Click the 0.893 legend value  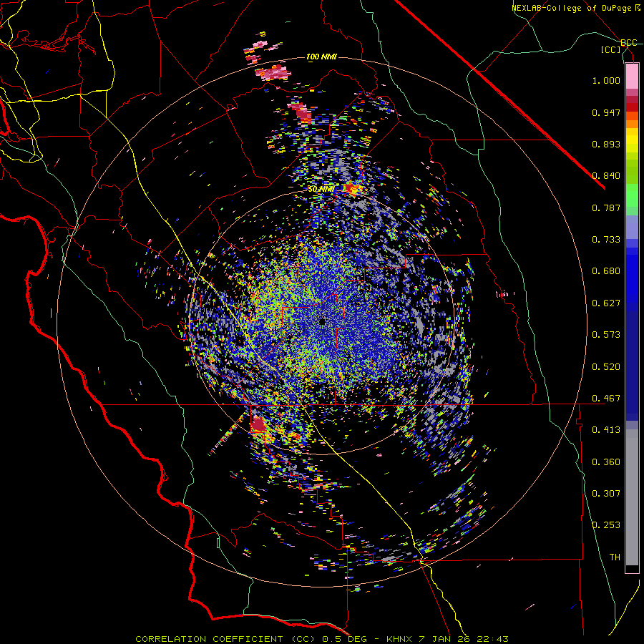coord(606,144)
